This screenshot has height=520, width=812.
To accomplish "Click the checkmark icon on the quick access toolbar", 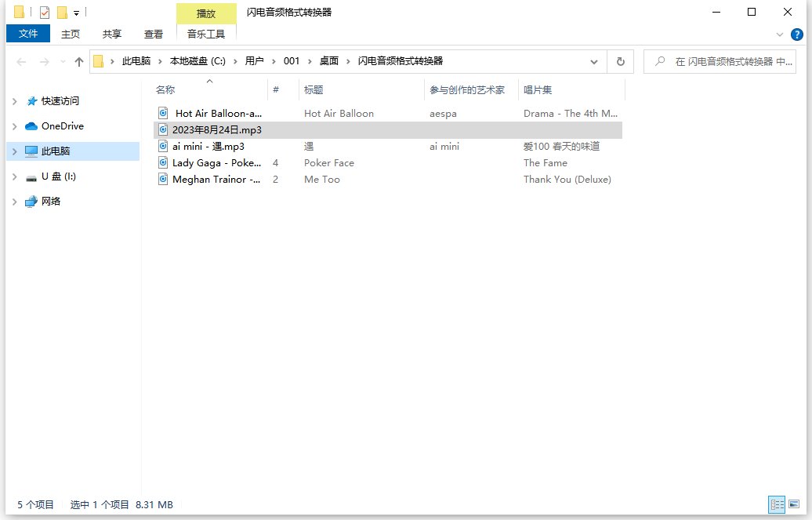I will 45,11.
